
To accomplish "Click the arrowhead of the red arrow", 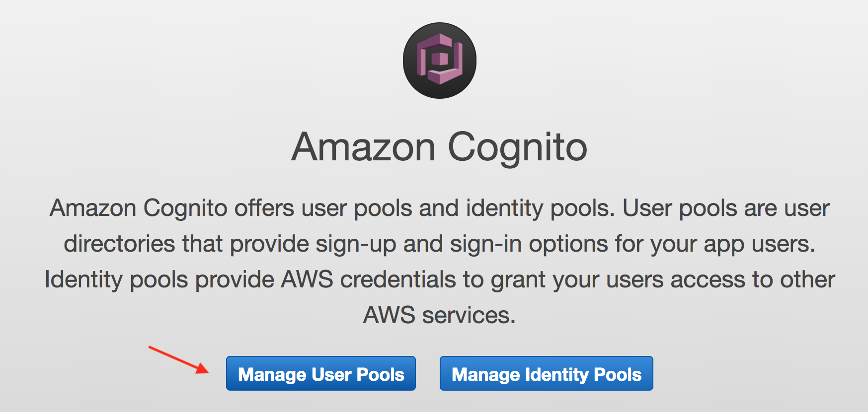I will pyautogui.click(x=202, y=369).
